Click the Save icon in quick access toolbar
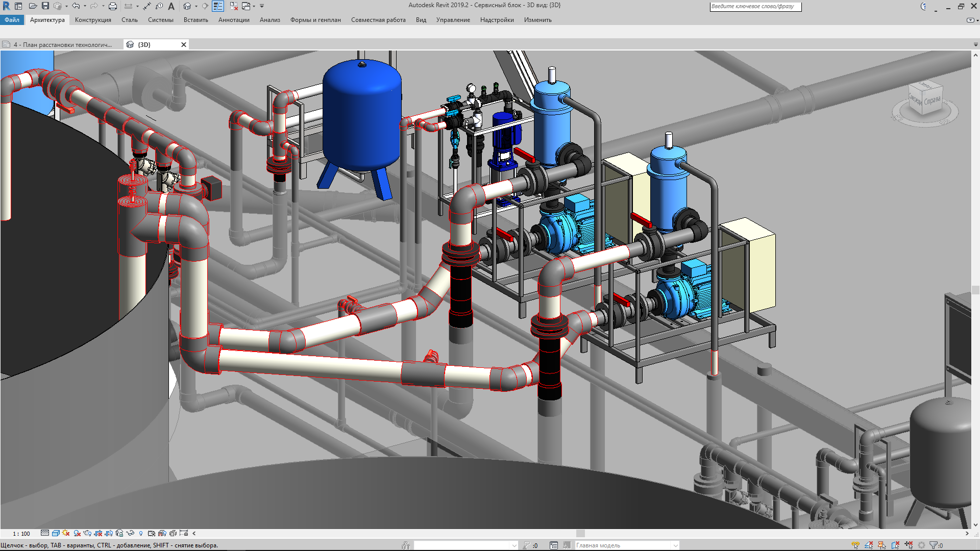Screen dimensions: 980x551 click(45, 6)
